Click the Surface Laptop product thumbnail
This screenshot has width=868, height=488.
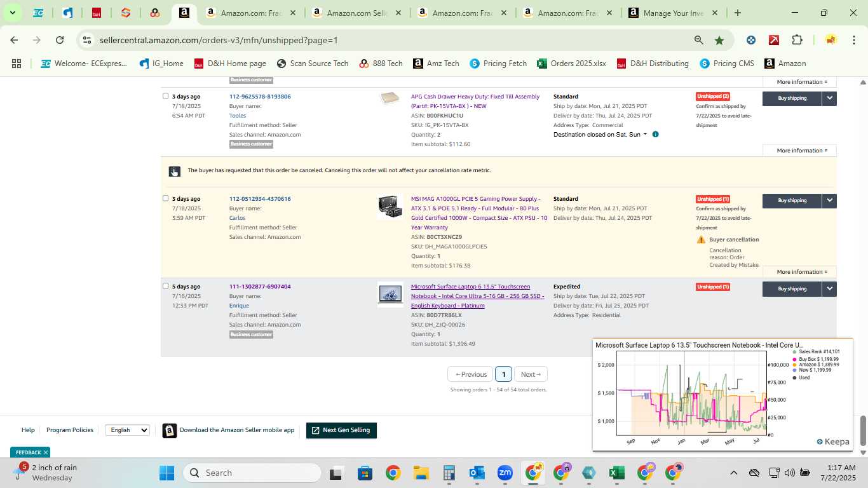tap(390, 294)
